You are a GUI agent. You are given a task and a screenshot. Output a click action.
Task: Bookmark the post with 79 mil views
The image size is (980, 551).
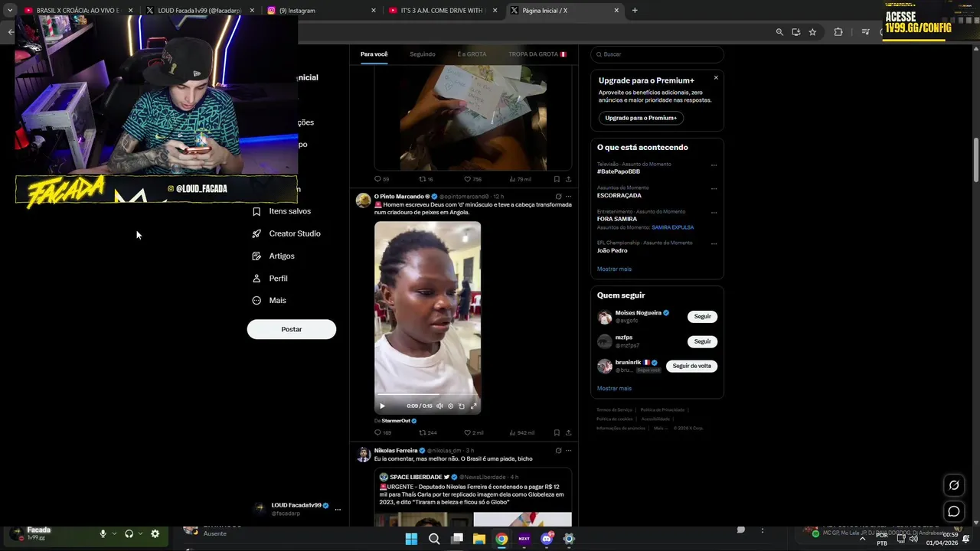pyautogui.click(x=557, y=179)
